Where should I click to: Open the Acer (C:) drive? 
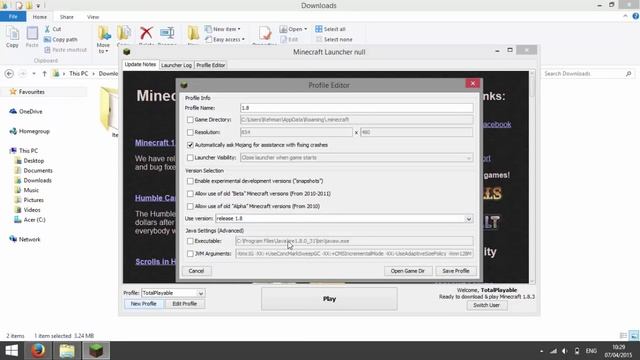click(x=30, y=220)
